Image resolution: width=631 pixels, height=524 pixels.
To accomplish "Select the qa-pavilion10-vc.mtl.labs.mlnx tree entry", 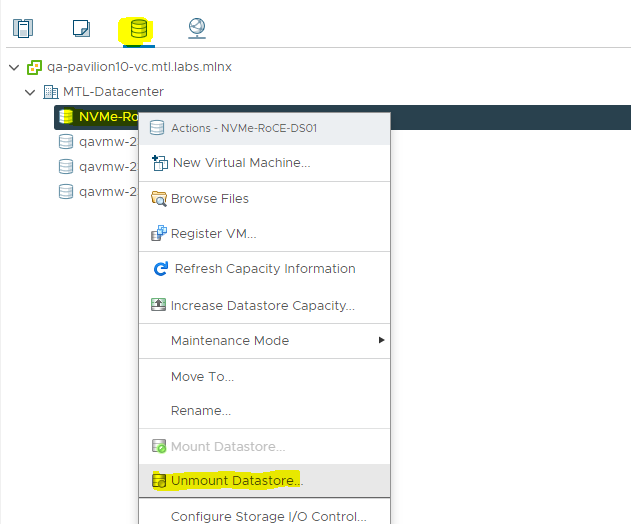I will [x=139, y=67].
